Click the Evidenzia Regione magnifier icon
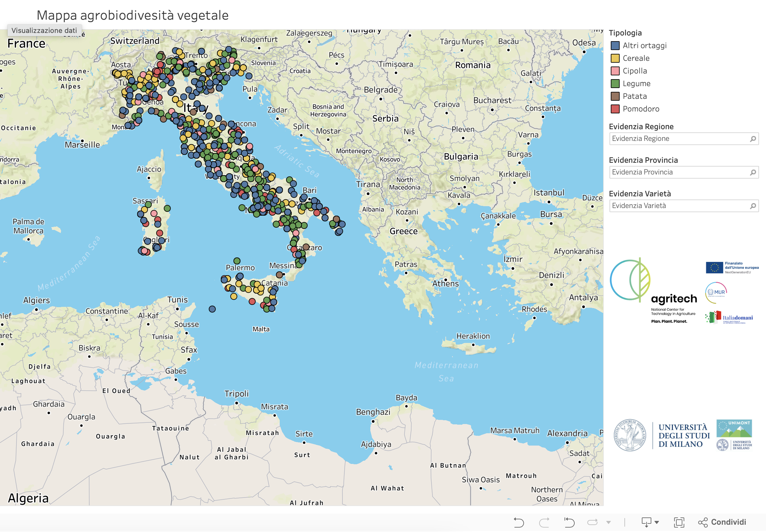 (x=753, y=139)
